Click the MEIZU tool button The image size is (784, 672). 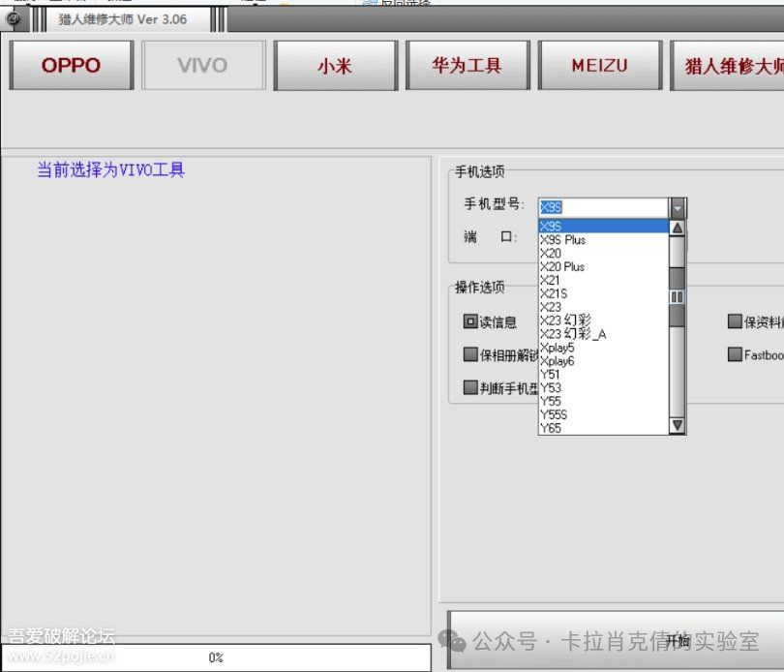pyautogui.click(x=600, y=65)
